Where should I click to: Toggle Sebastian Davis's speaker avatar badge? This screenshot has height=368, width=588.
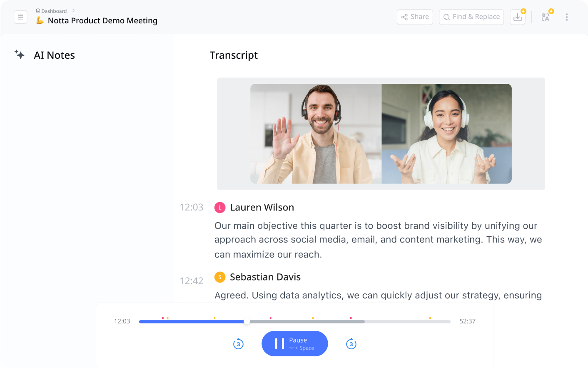220,276
